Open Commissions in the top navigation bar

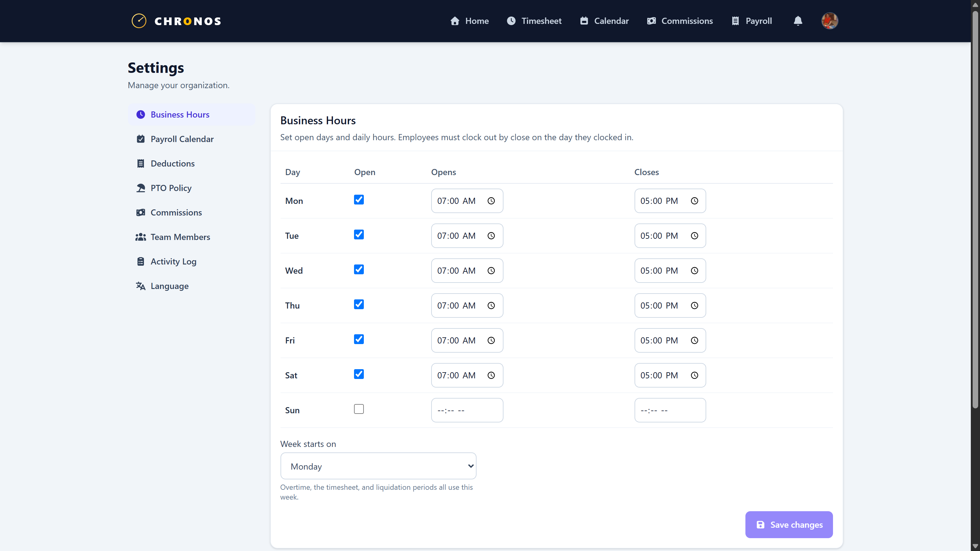click(x=680, y=21)
